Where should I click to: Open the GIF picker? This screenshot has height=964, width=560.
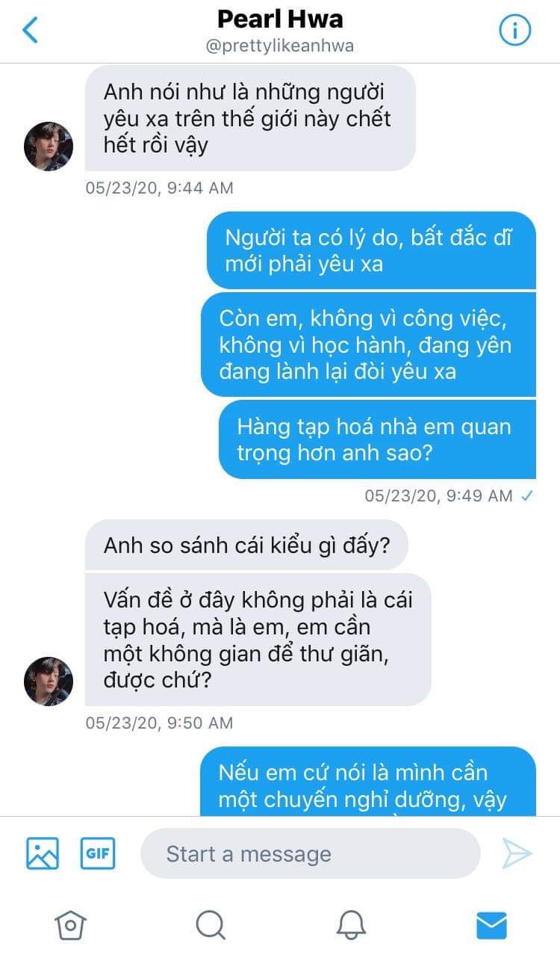[x=98, y=853]
